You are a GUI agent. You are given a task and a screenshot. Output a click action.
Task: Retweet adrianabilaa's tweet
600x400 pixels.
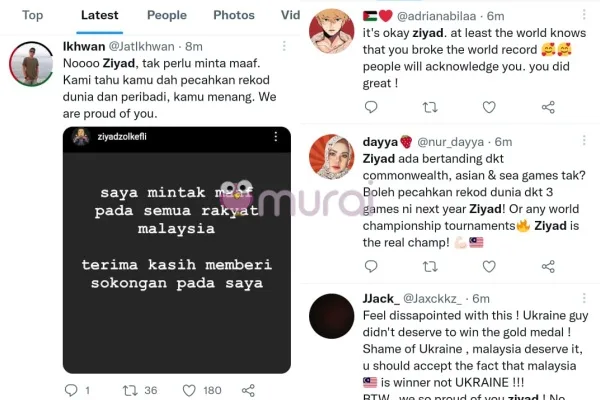tap(430, 107)
